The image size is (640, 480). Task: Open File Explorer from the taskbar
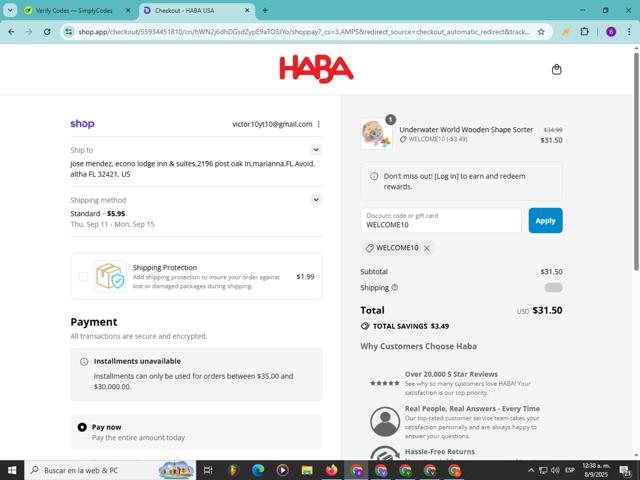[307, 470]
